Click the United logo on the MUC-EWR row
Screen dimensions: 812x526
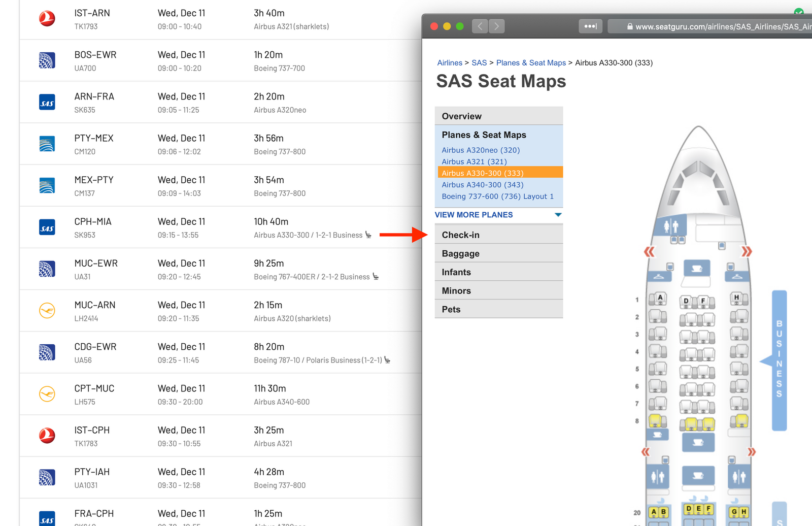click(47, 269)
